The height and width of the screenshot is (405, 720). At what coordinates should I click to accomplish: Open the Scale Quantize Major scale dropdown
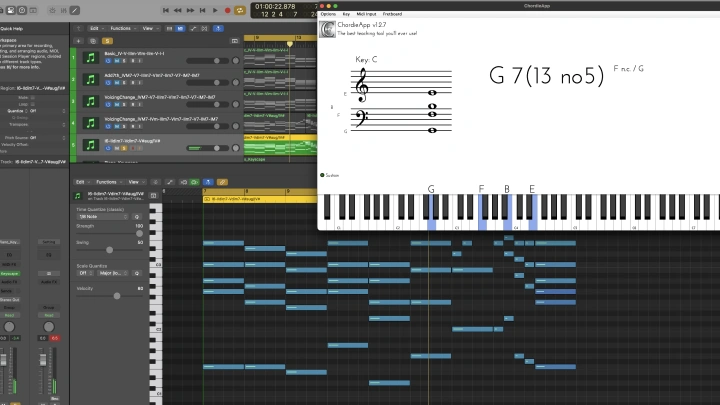tap(113, 273)
